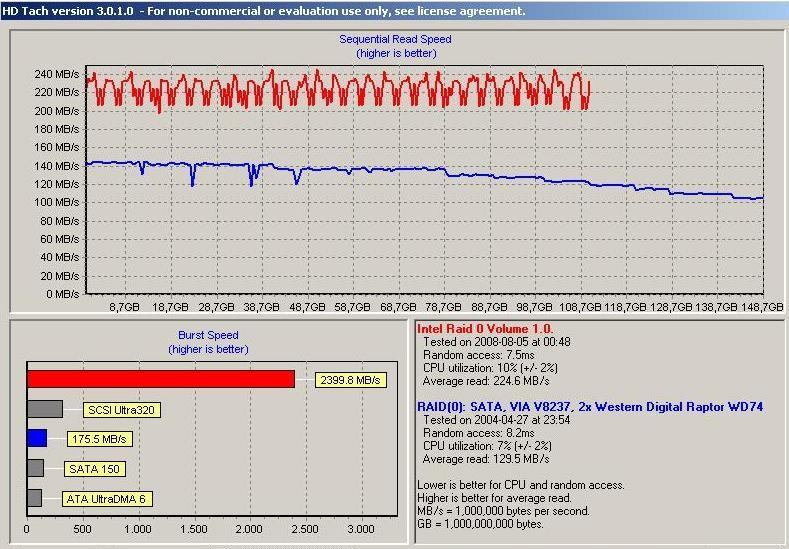Screen dimensions: 789x549
Task: Click the gray SATA 150 reference bar
Action: coord(36,468)
